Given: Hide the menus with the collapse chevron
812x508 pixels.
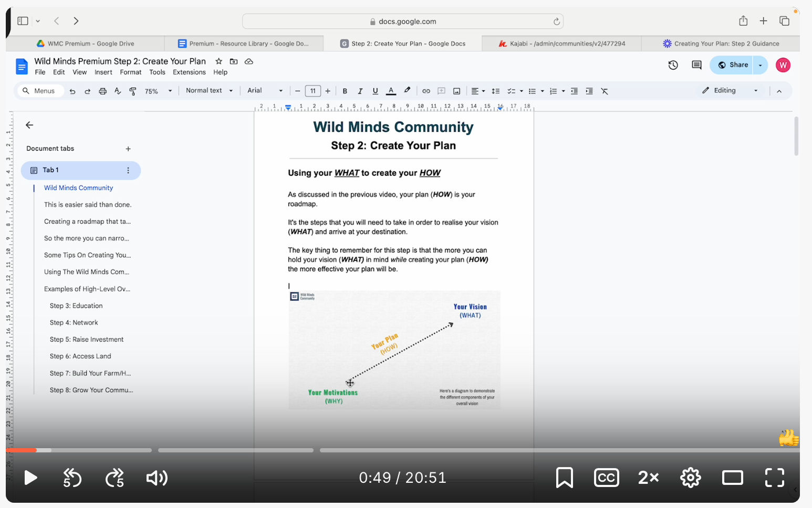Looking at the screenshot, I should (x=779, y=91).
